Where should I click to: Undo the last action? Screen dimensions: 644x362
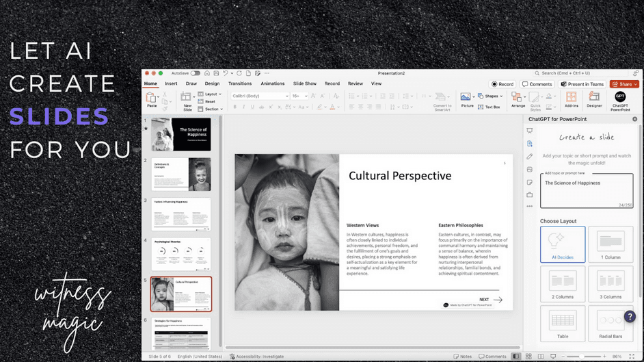click(226, 73)
